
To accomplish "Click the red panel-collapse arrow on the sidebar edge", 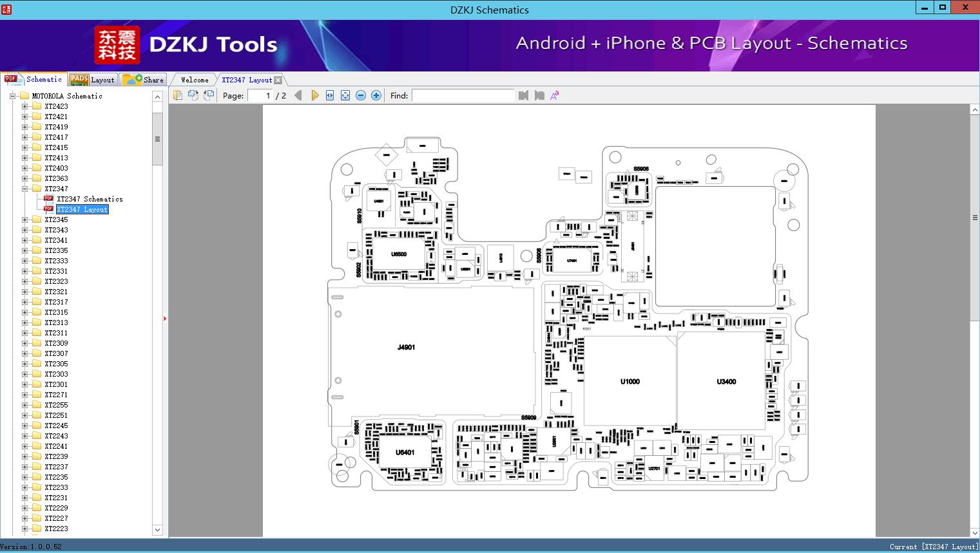I will tap(165, 318).
